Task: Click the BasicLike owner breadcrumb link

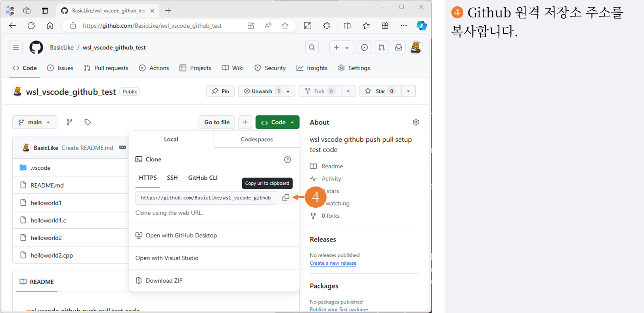Action: pyautogui.click(x=62, y=47)
